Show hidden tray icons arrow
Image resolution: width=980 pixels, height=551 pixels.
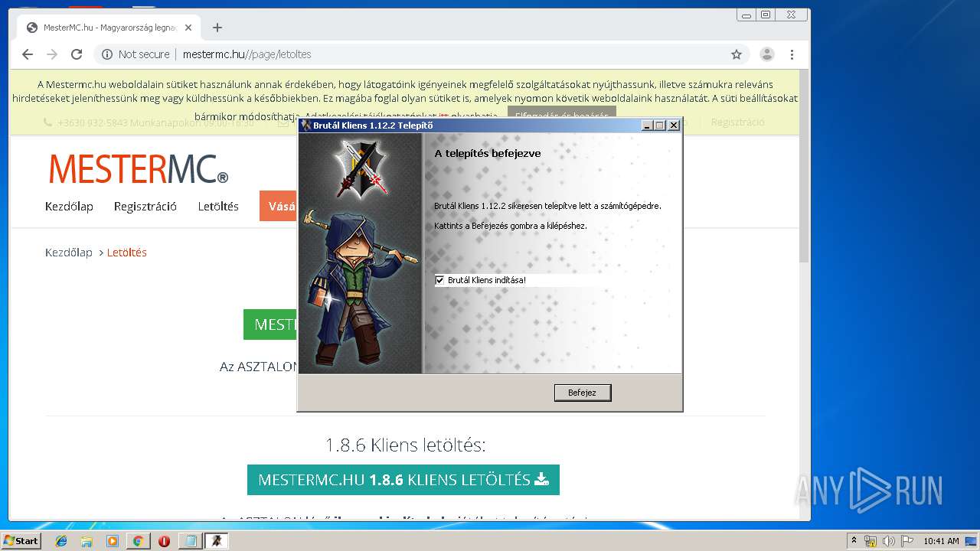click(x=854, y=541)
